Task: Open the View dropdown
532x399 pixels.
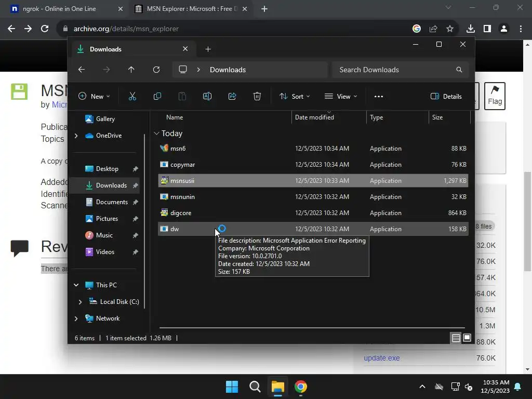Action: click(x=341, y=96)
